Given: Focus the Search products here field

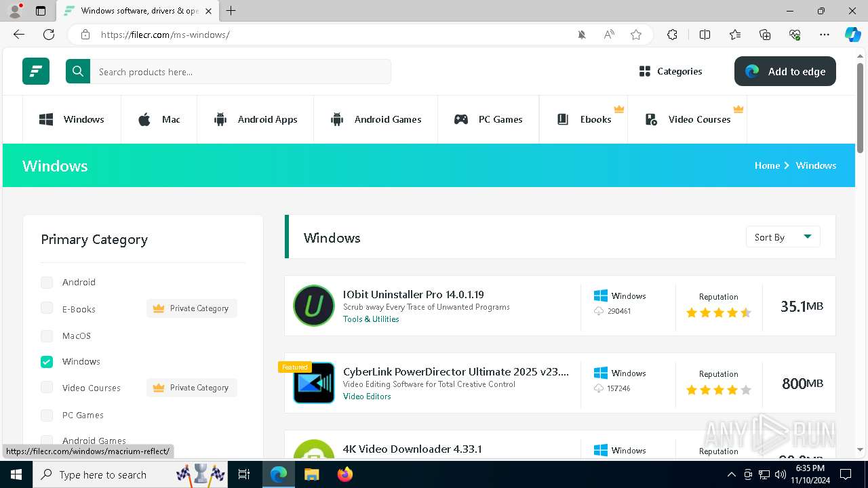Looking at the screenshot, I should point(240,71).
